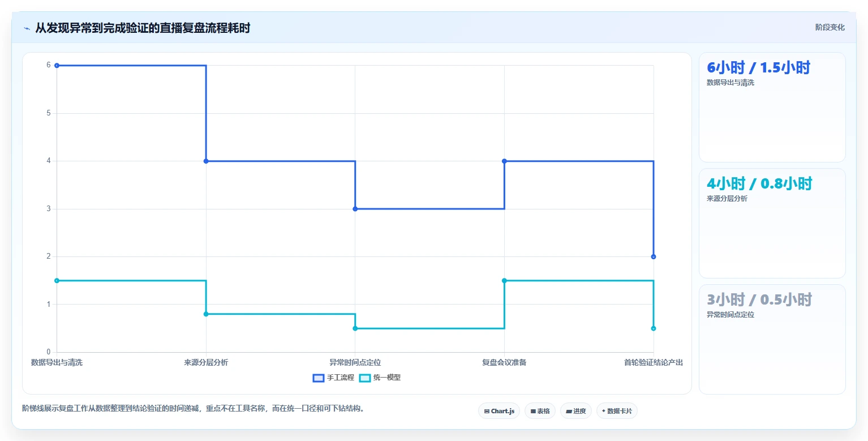This screenshot has height=441, width=868.
Task: Click the title 从发现异常到完成验证的直播复盘流程耗时
Action: click(143, 28)
